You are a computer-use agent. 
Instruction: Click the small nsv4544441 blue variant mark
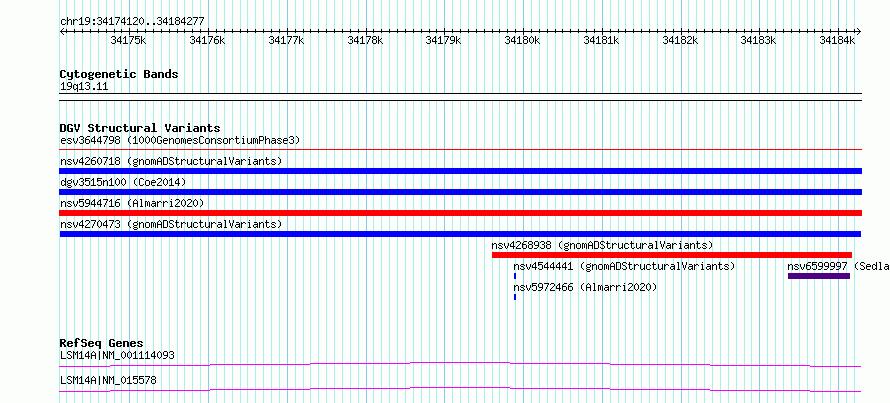pyautogui.click(x=515, y=276)
